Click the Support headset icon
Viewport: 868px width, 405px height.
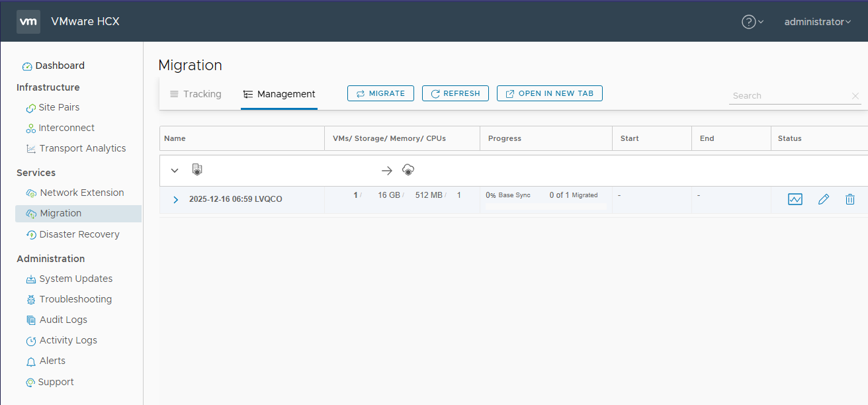coord(30,382)
